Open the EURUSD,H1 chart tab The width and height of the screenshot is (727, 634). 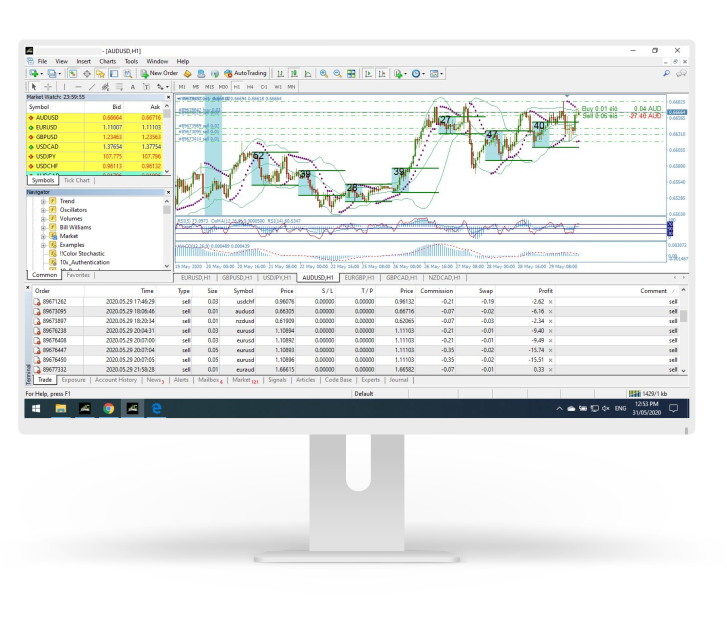(196, 278)
